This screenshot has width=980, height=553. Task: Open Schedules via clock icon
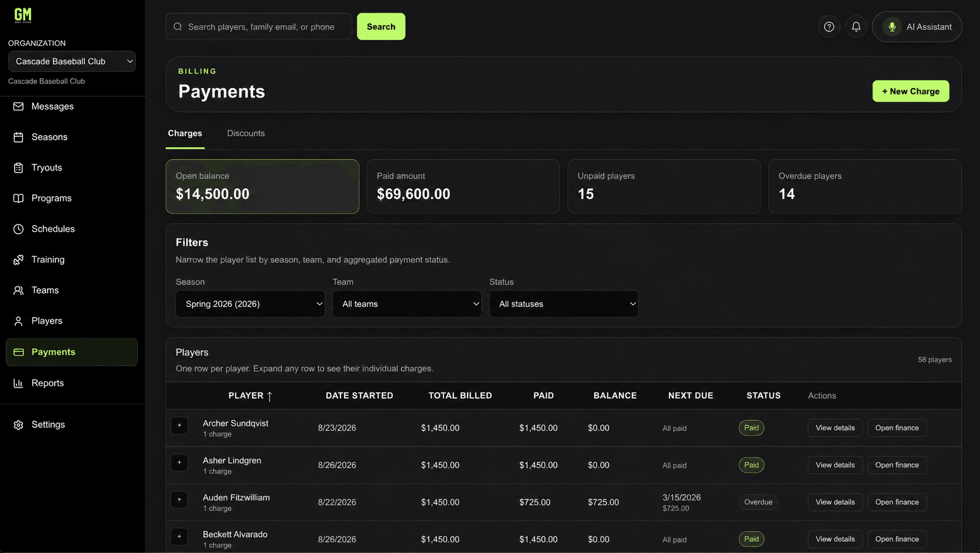pos(19,229)
